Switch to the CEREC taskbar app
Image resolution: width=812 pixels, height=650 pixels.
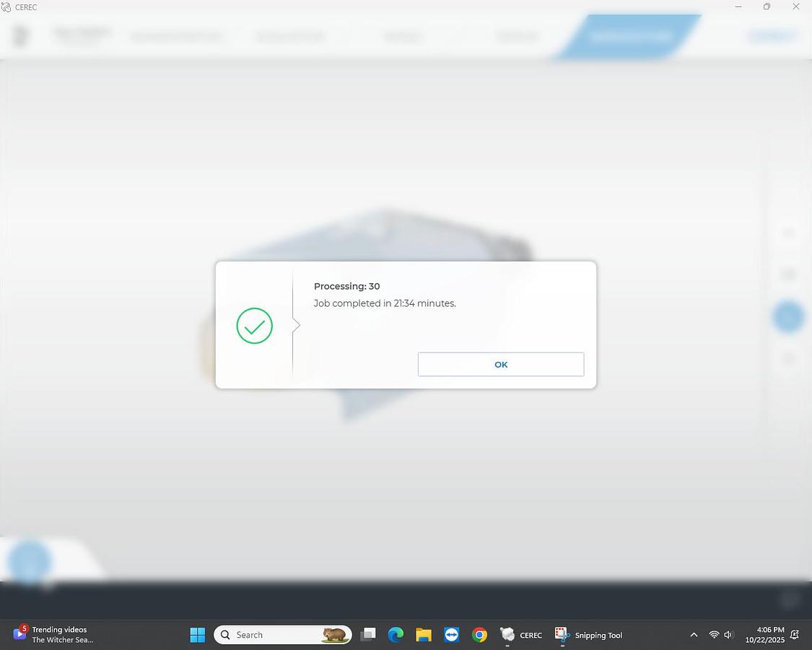click(521, 635)
